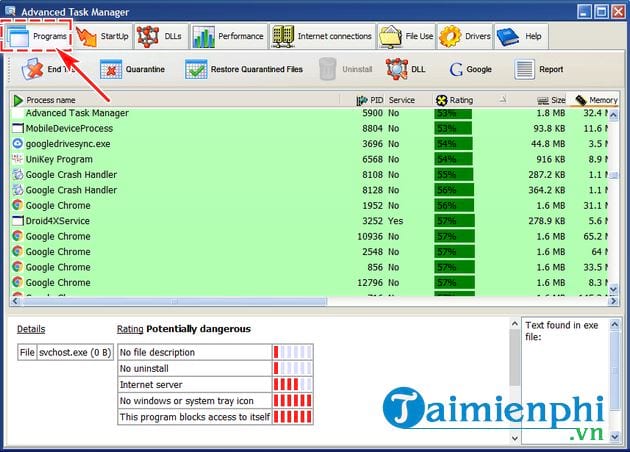Select Google Chrome PID 12796 icon
This screenshot has width=630, height=452.
(18, 282)
